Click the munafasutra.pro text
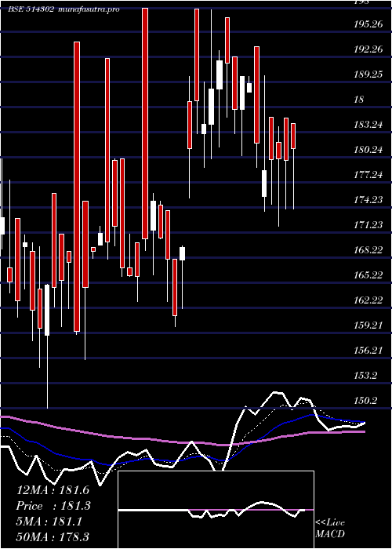Image resolution: width=392 pixels, height=549 pixels. pos(89,9)
